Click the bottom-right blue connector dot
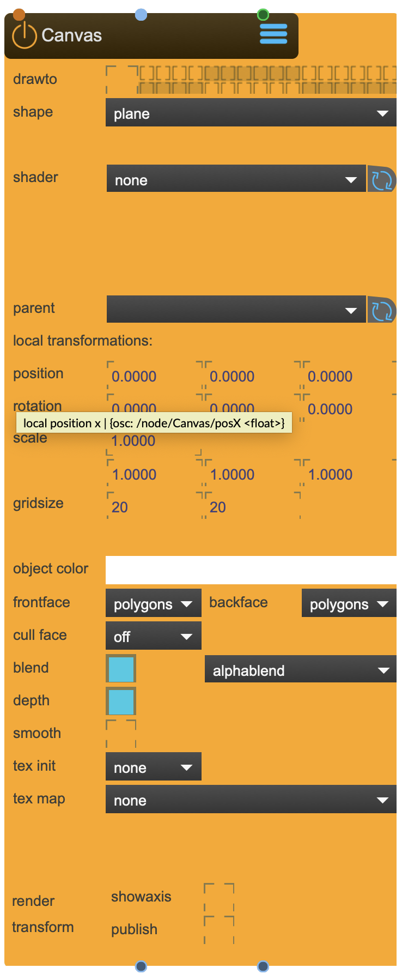The width and height of the screenshot is (402, 980). 263,966
